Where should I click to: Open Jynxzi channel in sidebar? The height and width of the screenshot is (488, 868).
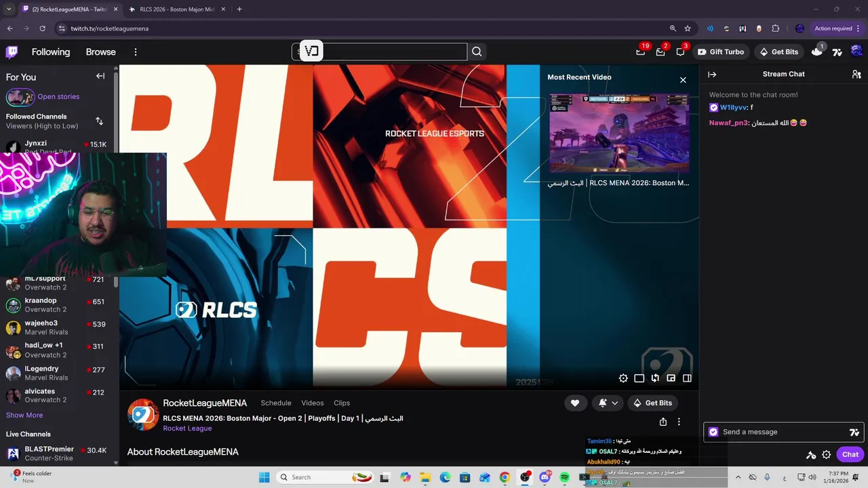point(57,146)
